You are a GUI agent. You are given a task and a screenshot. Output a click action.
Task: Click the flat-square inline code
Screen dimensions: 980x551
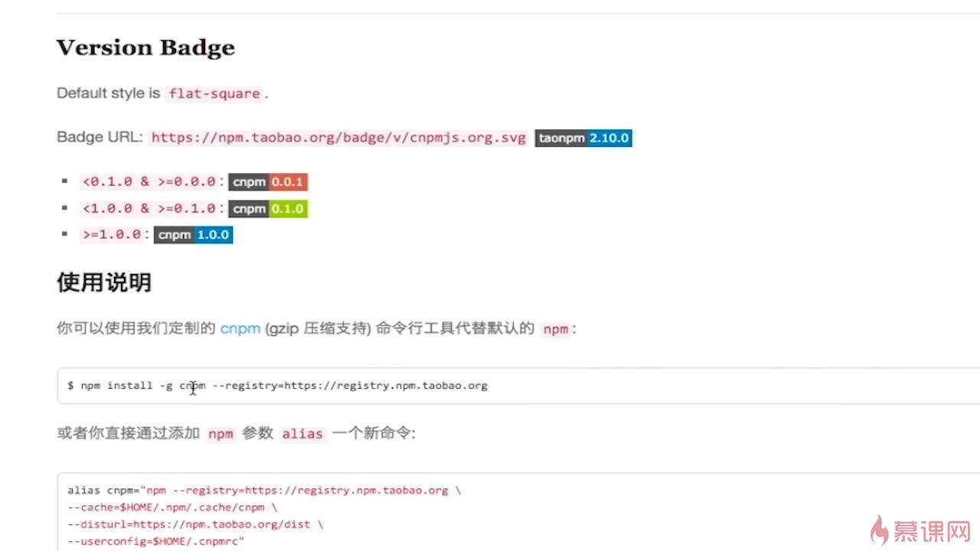[x=214, y=93]
